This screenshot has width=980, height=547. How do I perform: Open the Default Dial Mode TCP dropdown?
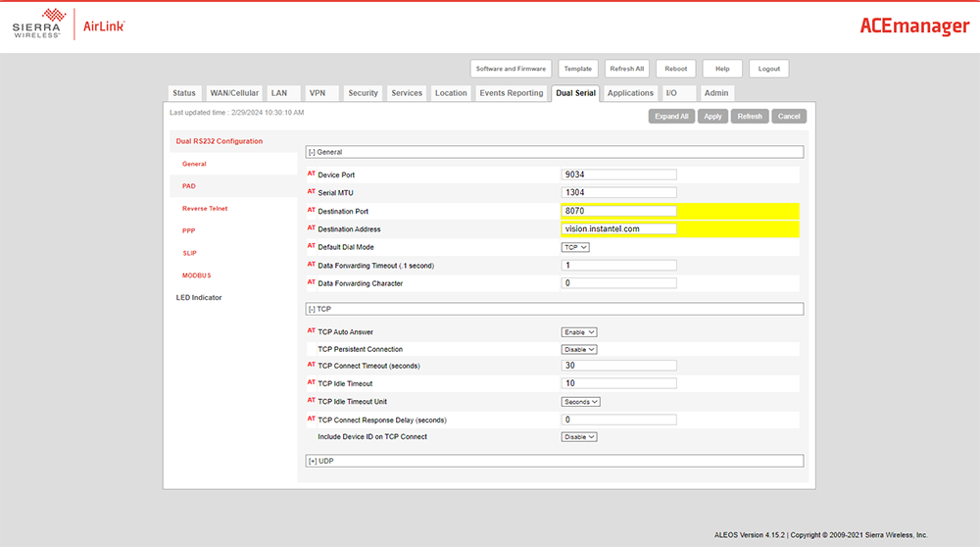click(575, 248)
